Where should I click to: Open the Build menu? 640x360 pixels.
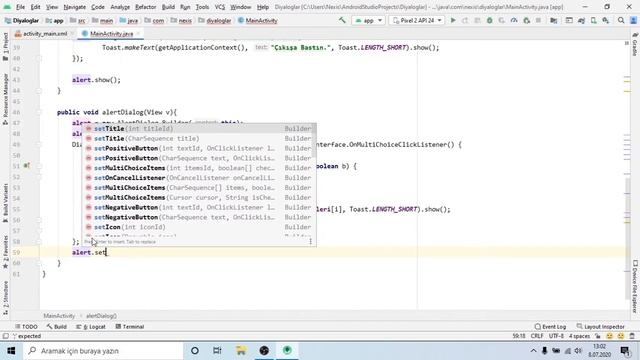click(x=168, y=7)
